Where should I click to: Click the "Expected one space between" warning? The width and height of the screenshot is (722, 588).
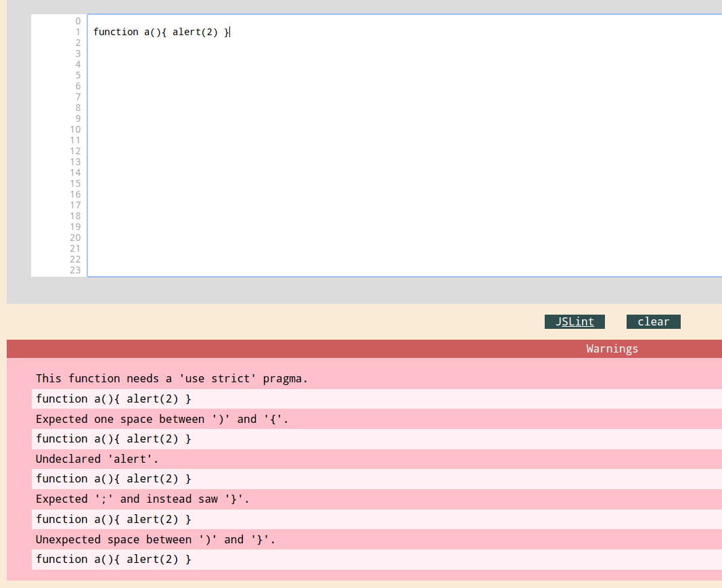coord(162,419)
